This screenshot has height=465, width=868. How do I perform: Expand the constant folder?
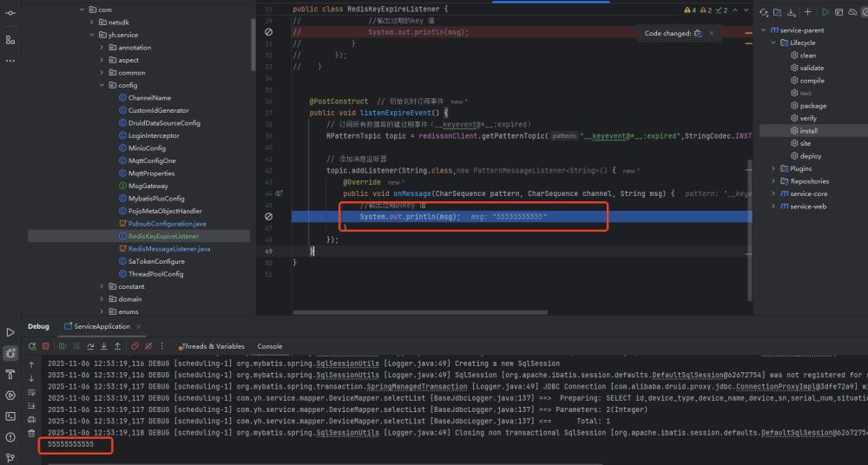pos(102,286)
